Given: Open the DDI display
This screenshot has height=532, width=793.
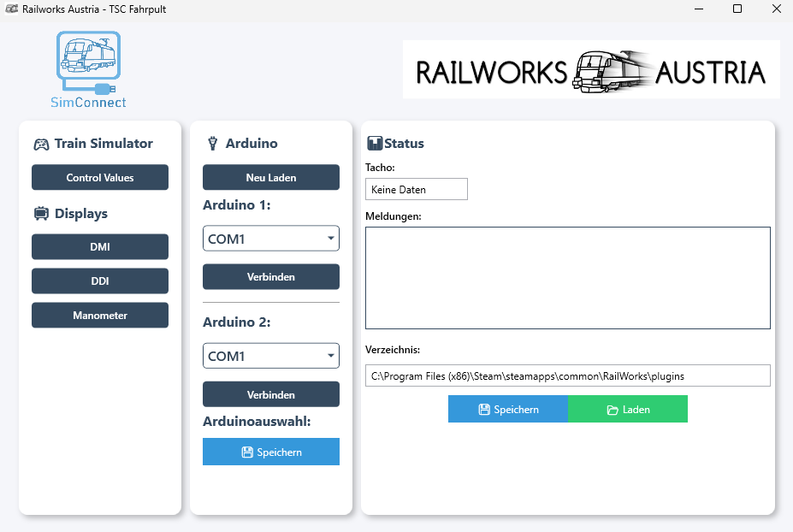Looking at the screenshot, I should point(100,281).
